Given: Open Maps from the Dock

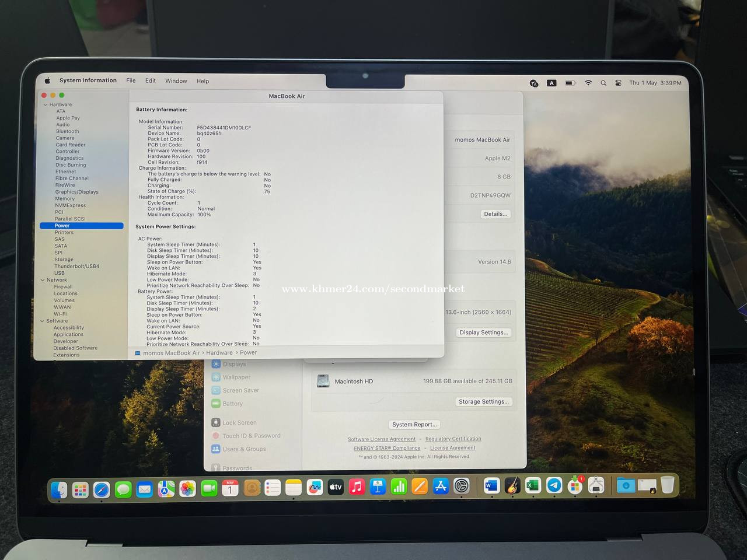Looking at the screenshot, I should coord(166,489).
